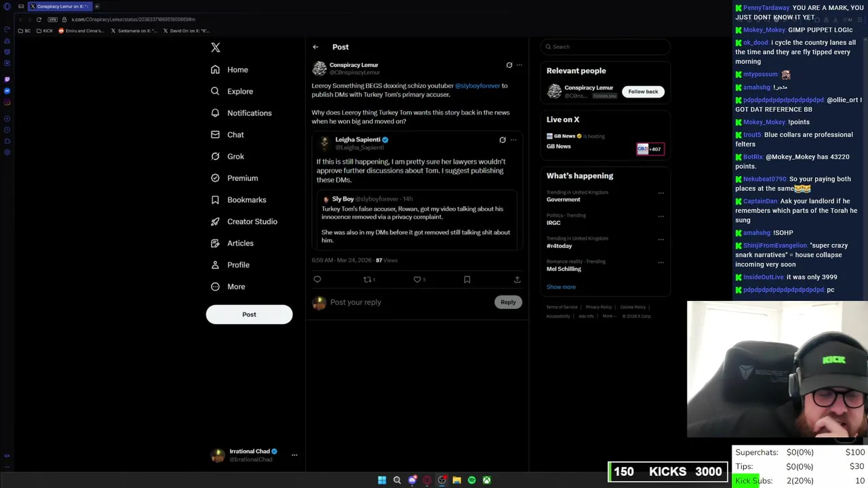Open Home from the sidebar
The height and width of the screenshot is (488, 868).
(229, 70)
